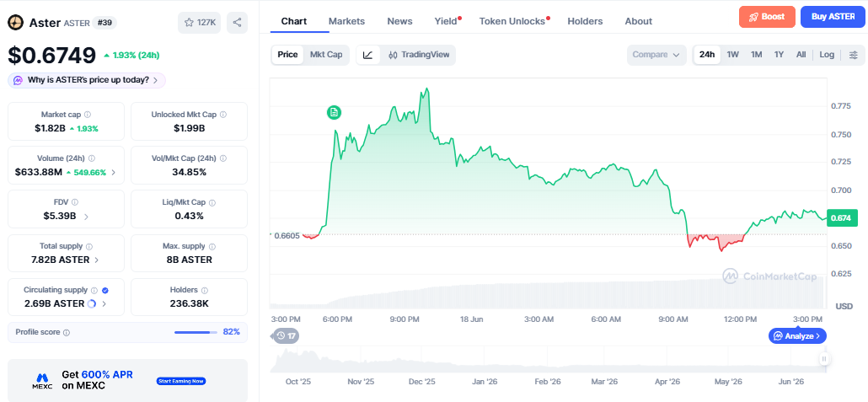Screen dimensions: 868x402
Task: Click the Get 600% APR ad text
Action: (98, 380)
